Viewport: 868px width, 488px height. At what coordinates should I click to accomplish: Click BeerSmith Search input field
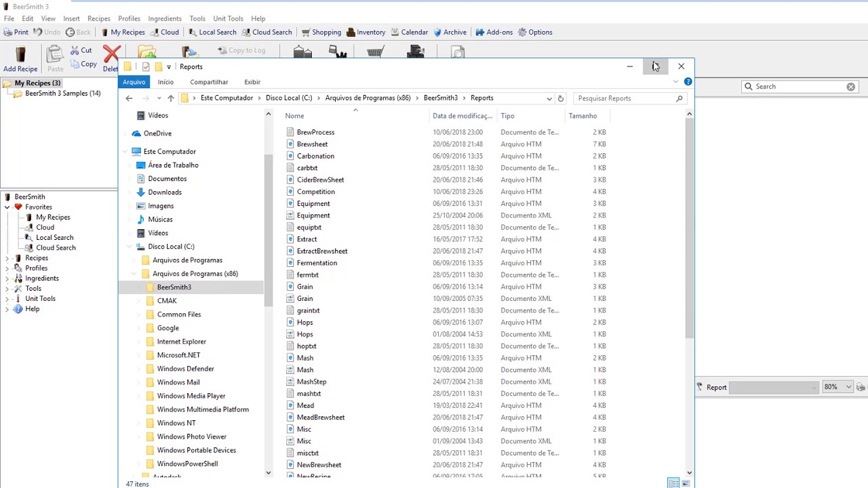[799, 86]
